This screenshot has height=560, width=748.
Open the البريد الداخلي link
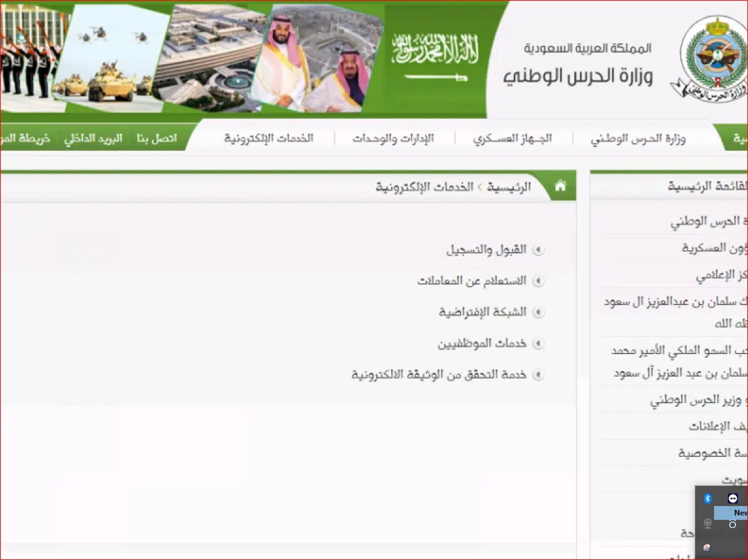pyautogui.click(x=93, y=138)
